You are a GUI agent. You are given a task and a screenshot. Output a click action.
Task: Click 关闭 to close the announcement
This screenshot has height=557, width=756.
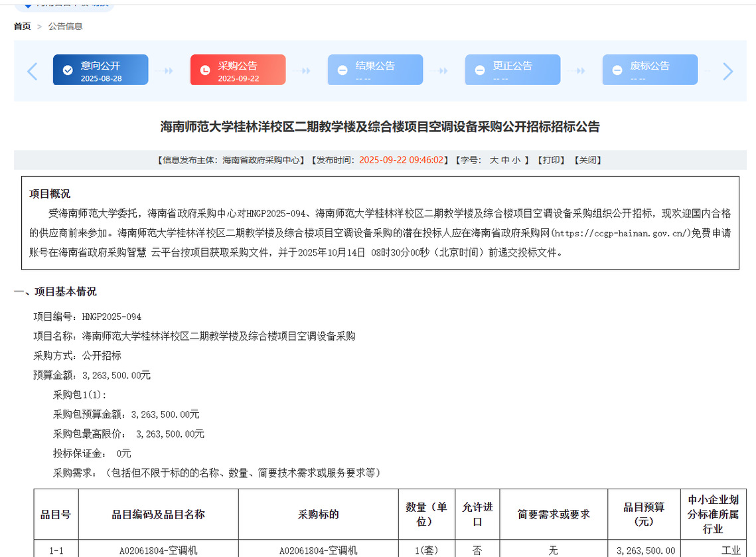[x=588, y=160]
